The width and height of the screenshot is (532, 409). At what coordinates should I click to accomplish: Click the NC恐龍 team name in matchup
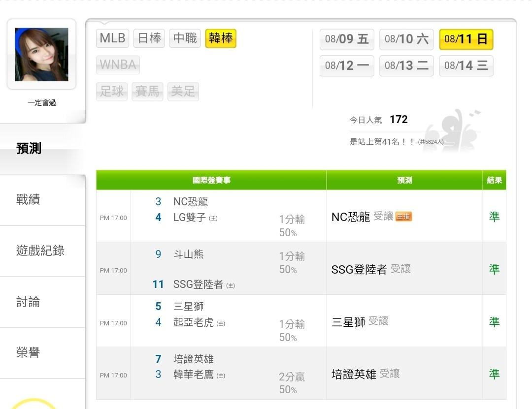coord(190,202)
